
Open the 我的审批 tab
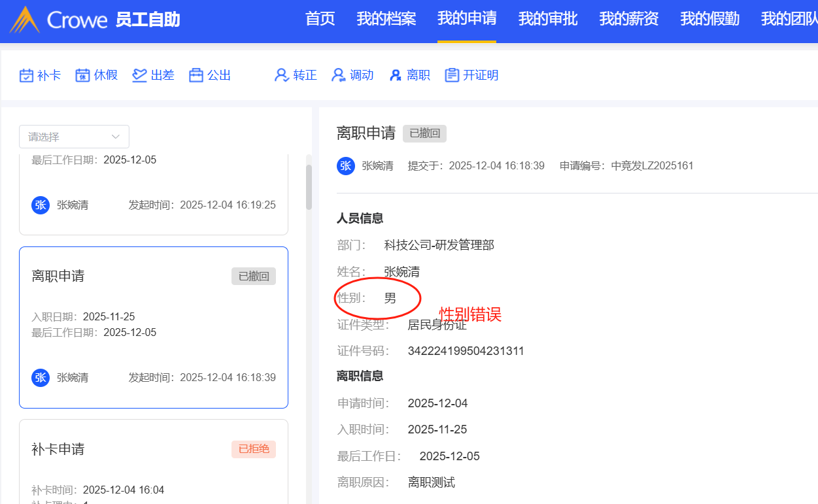pyautogui.click(x=547, y=19)
